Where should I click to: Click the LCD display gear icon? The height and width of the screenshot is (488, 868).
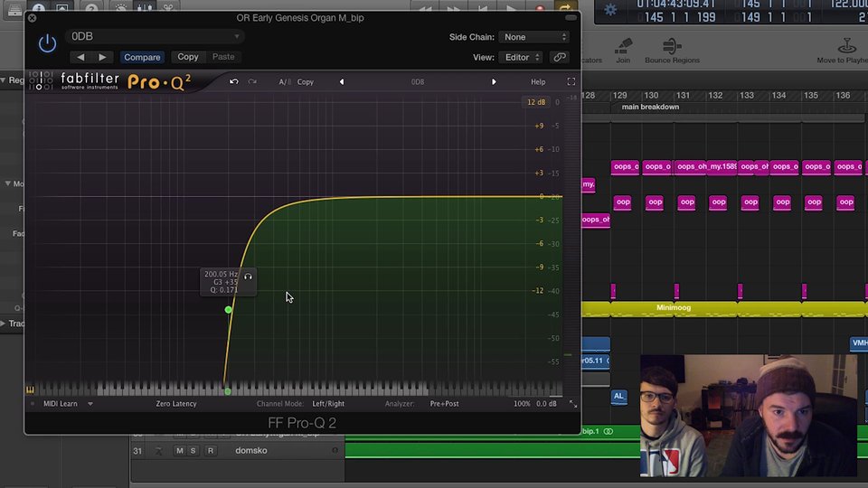tap(610, 10)
